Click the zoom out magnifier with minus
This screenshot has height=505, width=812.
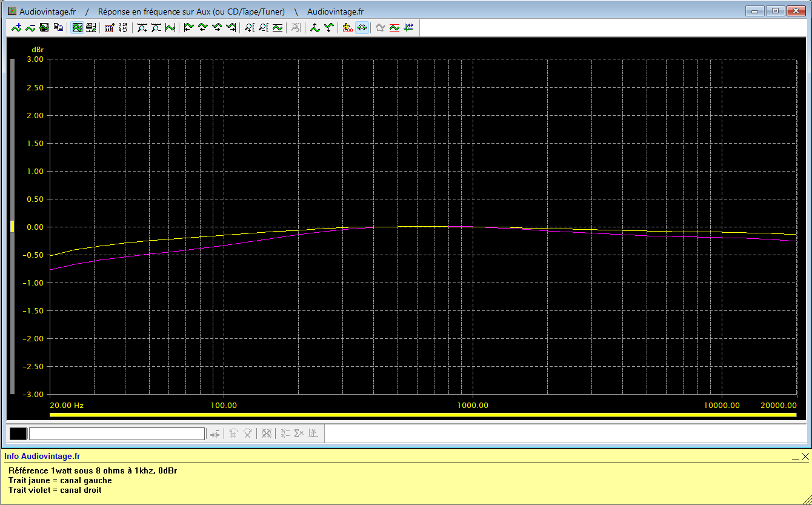point(156,27)
